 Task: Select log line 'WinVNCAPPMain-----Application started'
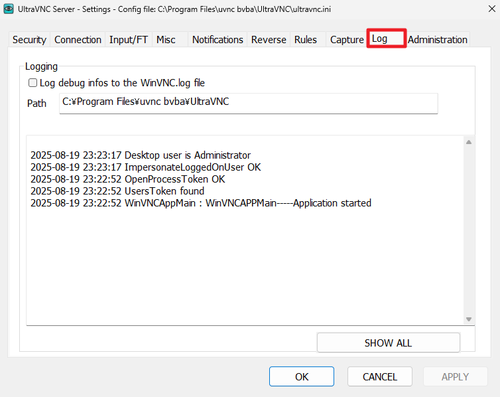[x=201, y=203]
